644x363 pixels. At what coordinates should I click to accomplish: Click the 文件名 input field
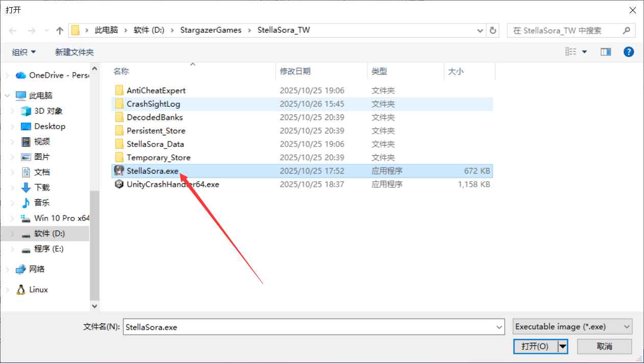click(x=309, y=327)
